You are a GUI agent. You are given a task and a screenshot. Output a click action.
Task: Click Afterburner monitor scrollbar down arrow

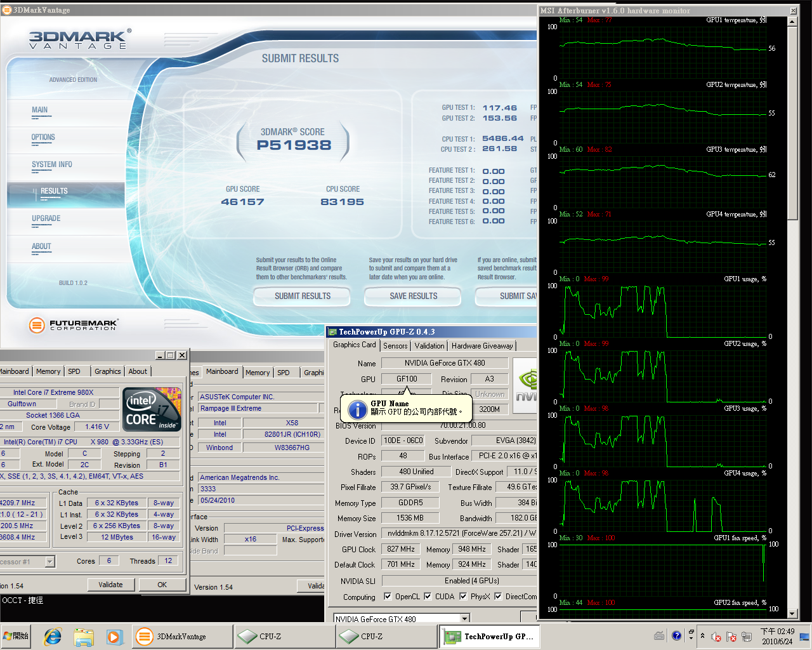pos(792,613)
